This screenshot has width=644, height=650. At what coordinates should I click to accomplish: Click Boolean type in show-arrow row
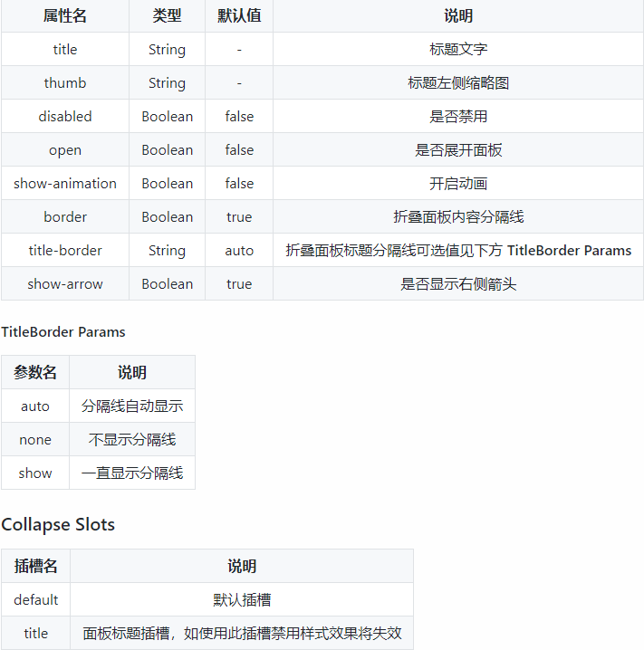(168, 284)
